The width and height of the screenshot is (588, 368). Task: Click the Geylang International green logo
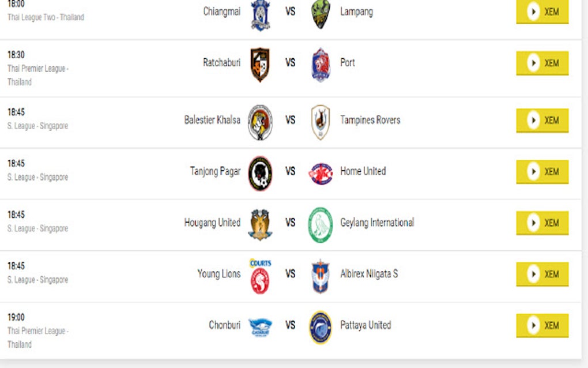pos(321,224)
